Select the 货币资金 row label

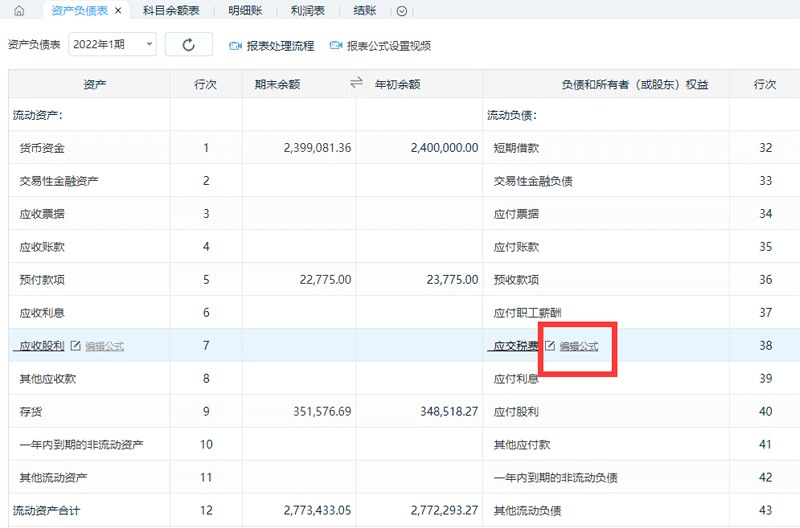[42, 148]
